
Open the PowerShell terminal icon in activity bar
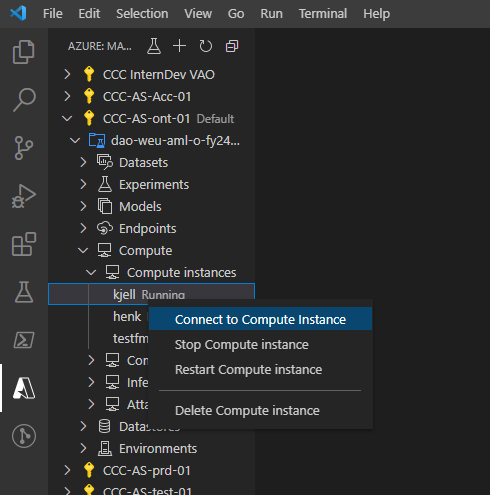24,340
